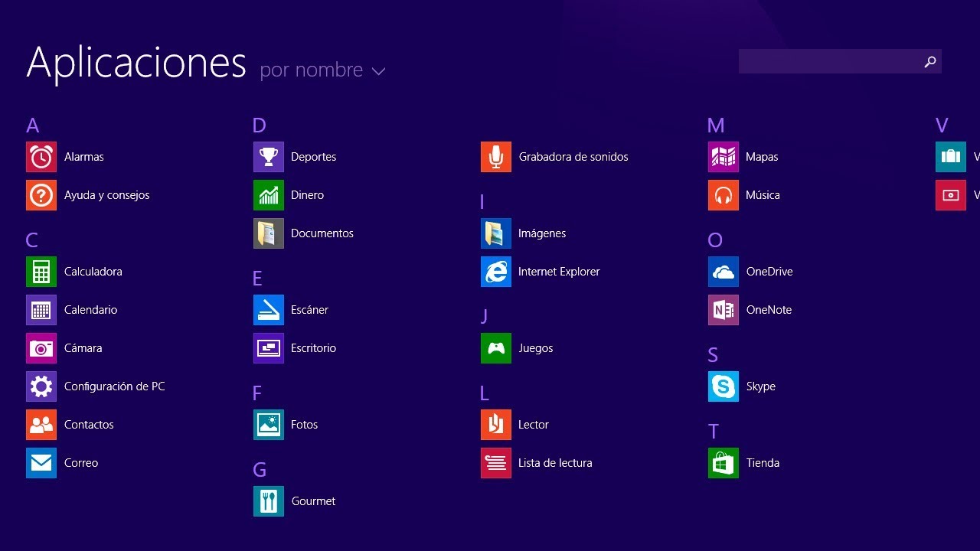Launch the Escáner icon
Viewport: 980px width, 551px height.
[269, 310]
